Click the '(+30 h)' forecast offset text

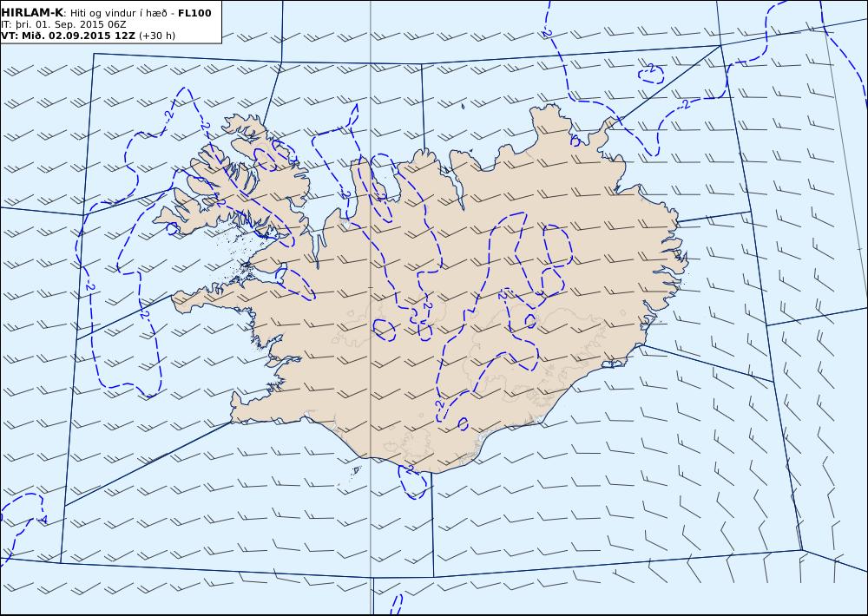pyautogui.click(x=156, y=36)
